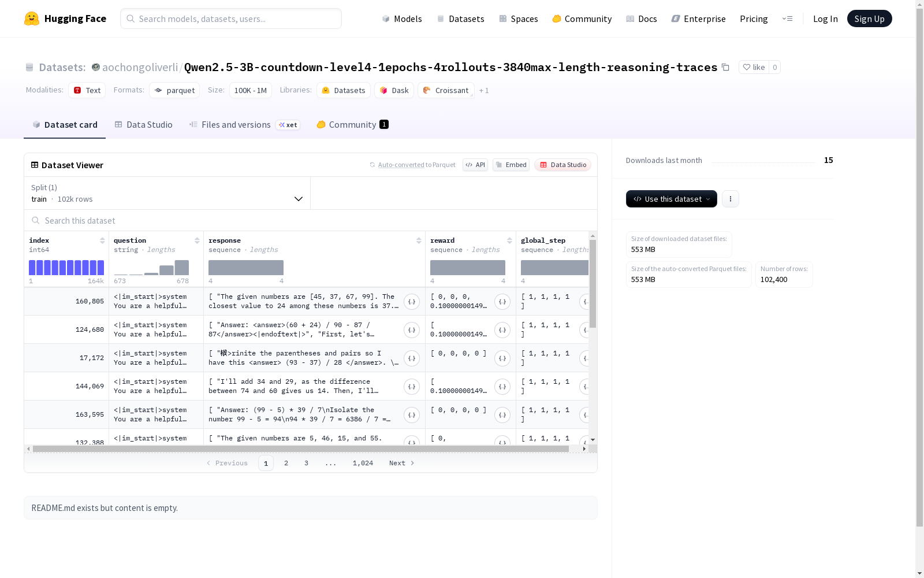
Task: Expand JSON for the 163,595 row reward
Action: pyautogui.click(x=502, y=414)
